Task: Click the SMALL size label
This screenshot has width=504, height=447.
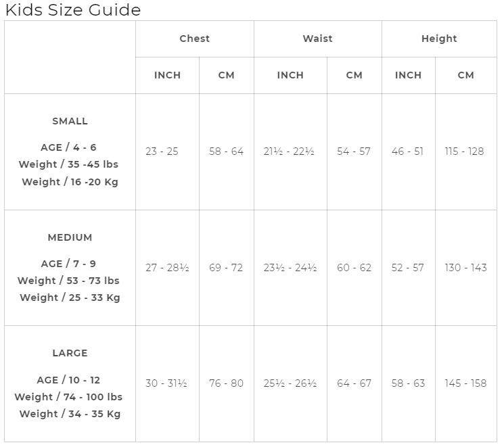Action: coord(70,121)
